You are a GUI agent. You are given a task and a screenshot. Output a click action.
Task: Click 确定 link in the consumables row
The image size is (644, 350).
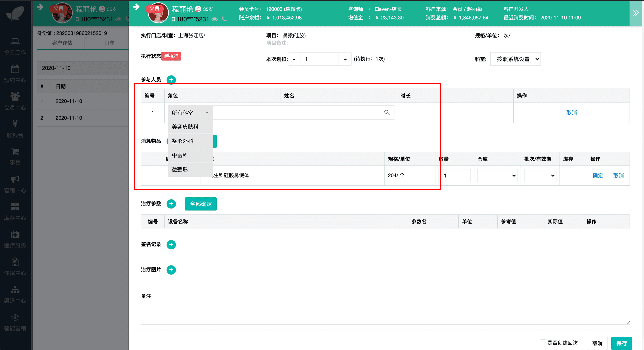[x=597, y=175]
